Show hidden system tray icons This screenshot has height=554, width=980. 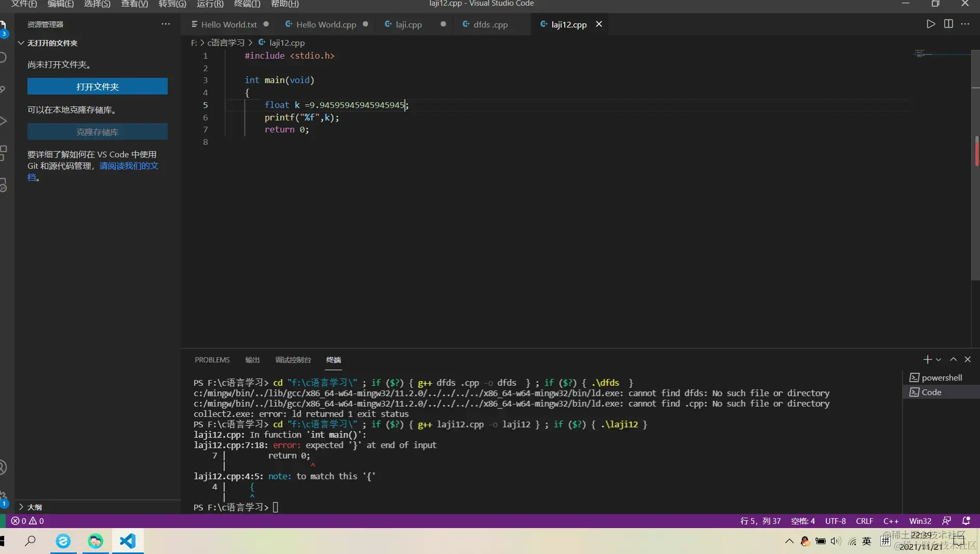click(789, 541)
